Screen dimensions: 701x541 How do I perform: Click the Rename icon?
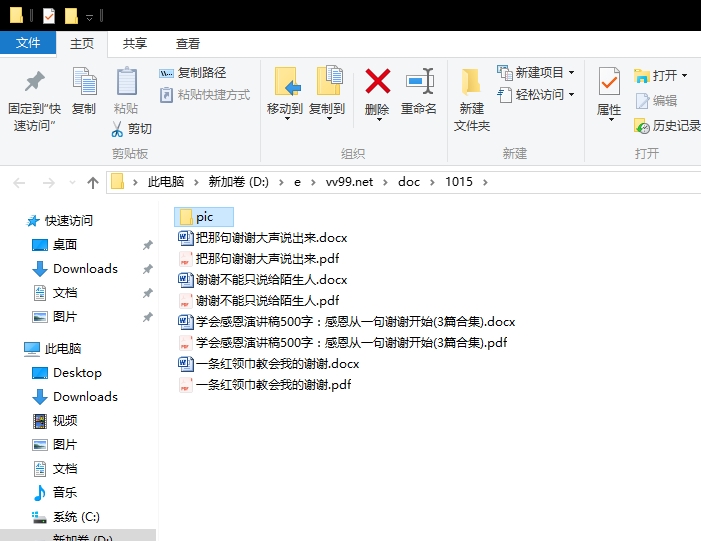[420, 82]
